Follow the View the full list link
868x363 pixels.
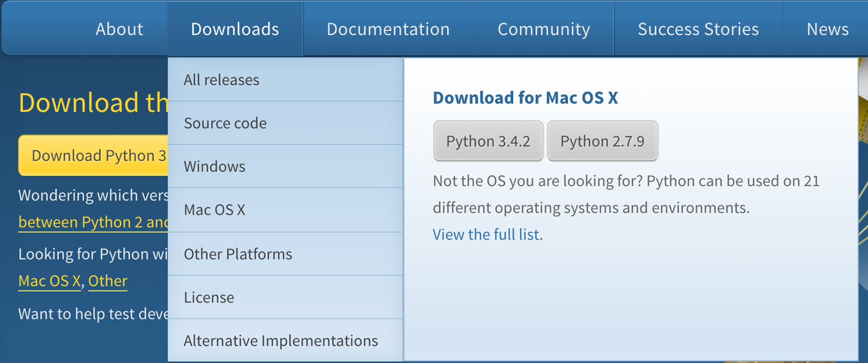point(486,234)
